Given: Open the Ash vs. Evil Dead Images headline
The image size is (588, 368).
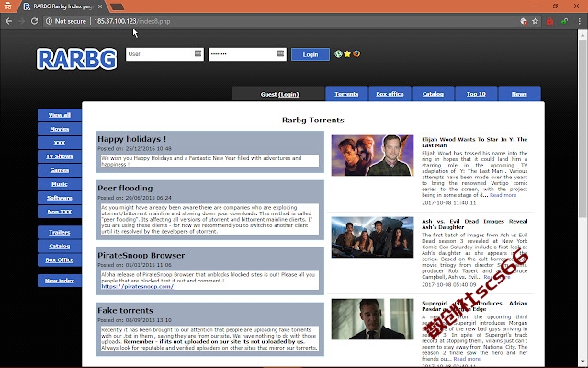Looking at the screenshot, I should pyautogui.click(x=475, y=224).
